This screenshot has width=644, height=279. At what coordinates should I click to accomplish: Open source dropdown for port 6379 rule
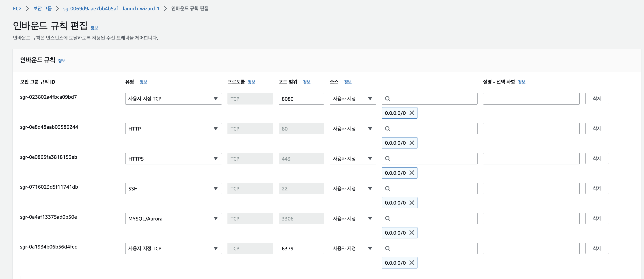tap(352, 248)
